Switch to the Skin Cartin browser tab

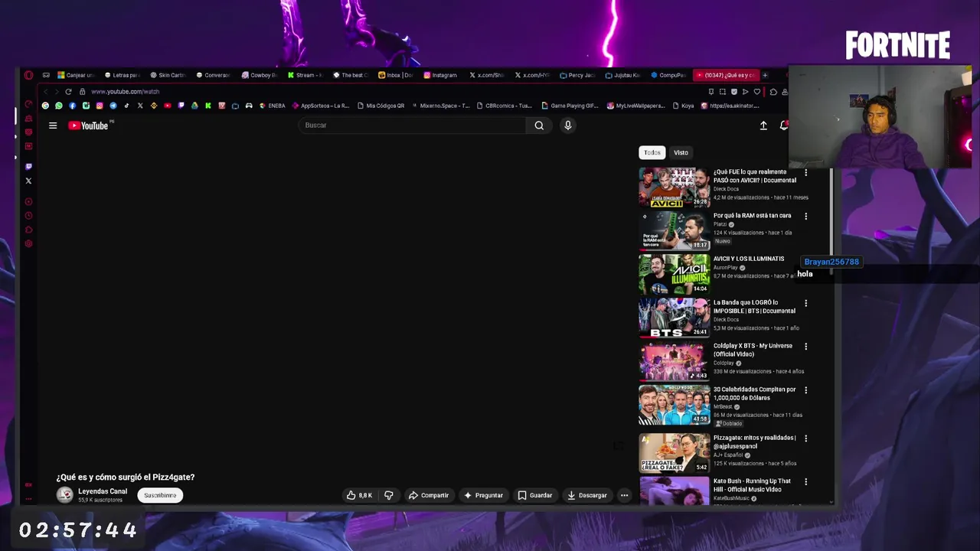tap(167, 75)
